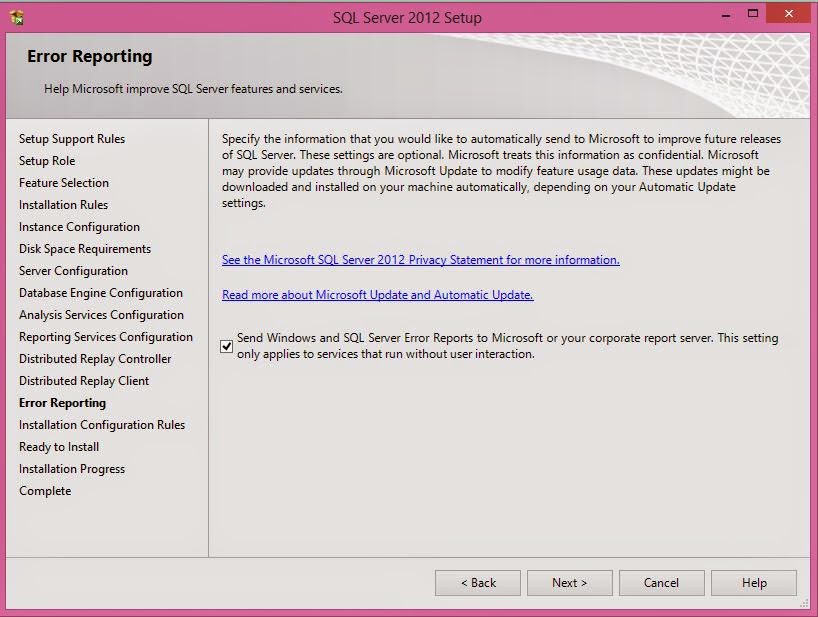Select the bold Error Reporting step in the sidebar

[62, 403]
